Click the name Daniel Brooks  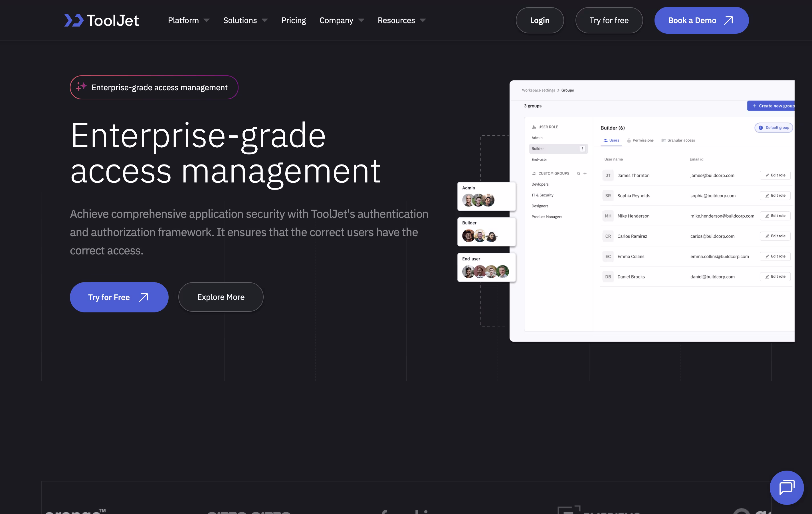[x=631, y=277]
